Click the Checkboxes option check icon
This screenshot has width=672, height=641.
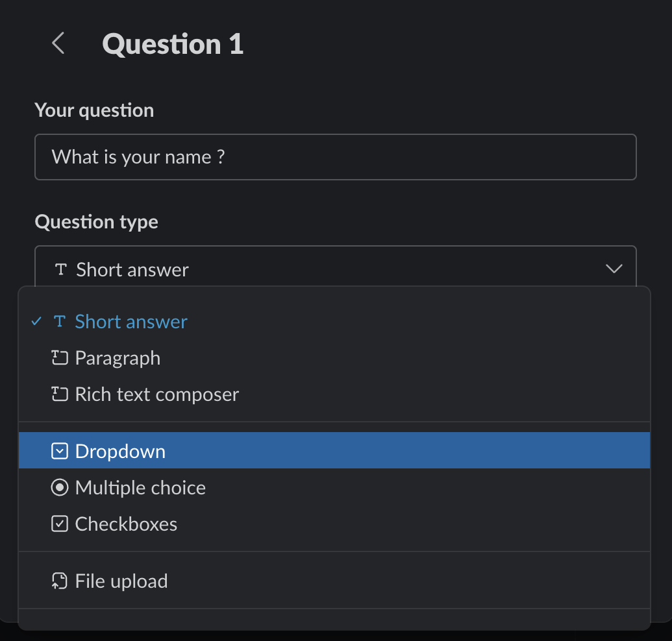tap(60, 524)
